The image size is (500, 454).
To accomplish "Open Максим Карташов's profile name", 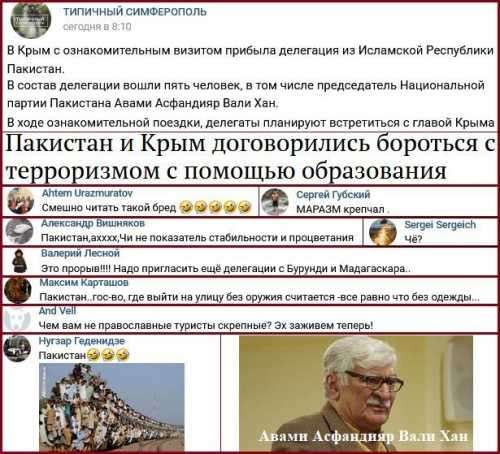I will coord(84,282).
